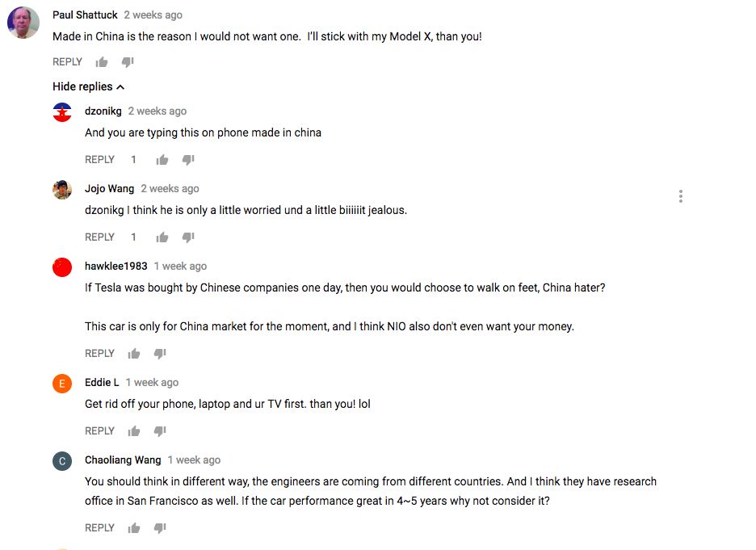This screenshot has height=550, width=756.
Task: Click Reply under Eddie L's comment
Action: tap(99, 431)
